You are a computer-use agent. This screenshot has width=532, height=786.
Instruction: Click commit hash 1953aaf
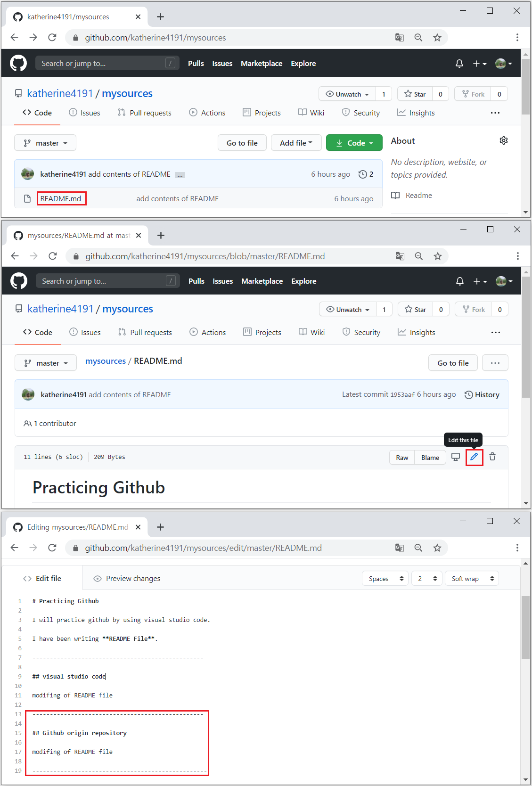click(x=402, y=395)
